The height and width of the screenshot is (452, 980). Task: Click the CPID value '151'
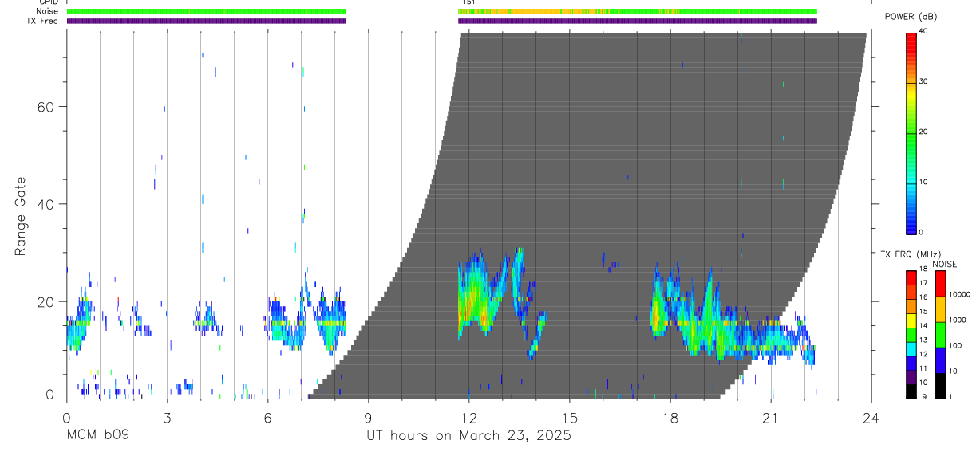coord(468,2)
